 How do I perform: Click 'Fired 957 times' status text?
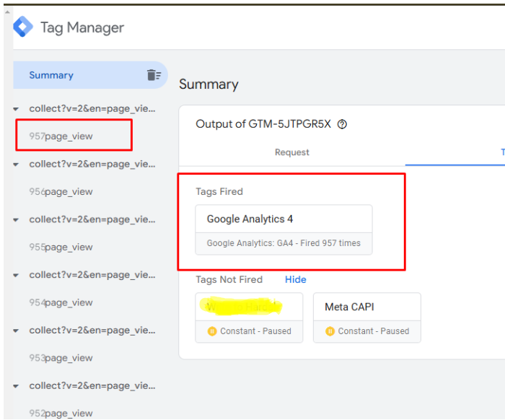pyautogui.click(x=330, y=243)
